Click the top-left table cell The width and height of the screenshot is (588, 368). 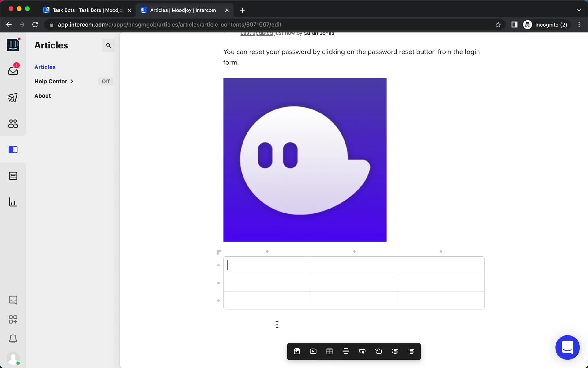tap(267, 265)
